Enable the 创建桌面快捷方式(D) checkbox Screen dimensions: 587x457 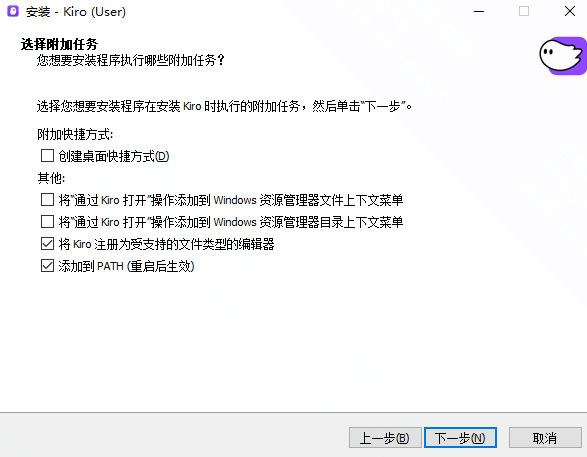click(x=47, y=156)
